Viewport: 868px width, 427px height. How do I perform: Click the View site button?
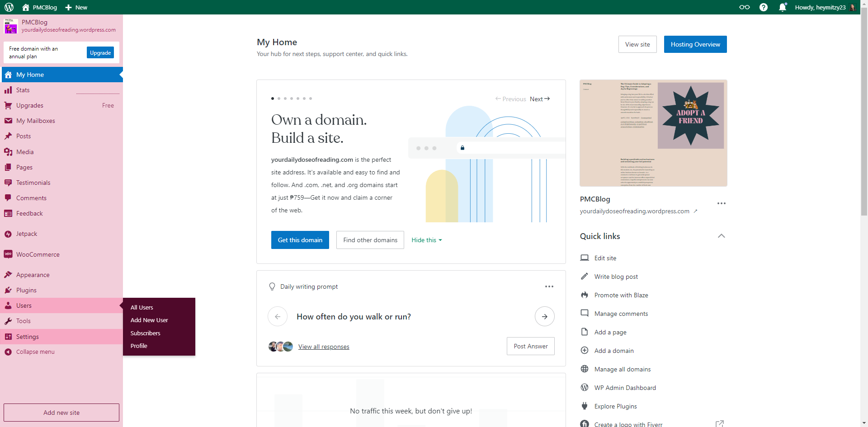pyautogui.click(x=637, y=44)
